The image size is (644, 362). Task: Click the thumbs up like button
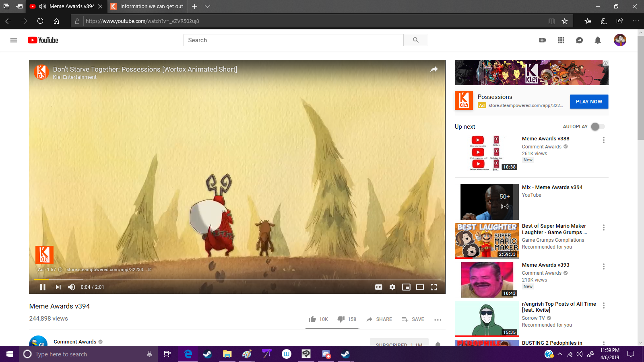tap(312, 319)
